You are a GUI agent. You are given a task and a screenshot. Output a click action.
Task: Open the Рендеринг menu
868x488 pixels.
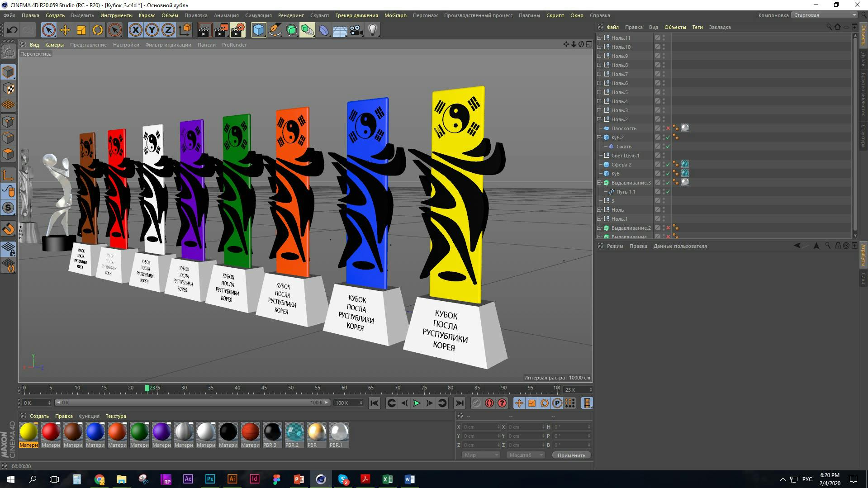[x=291, y=15]
